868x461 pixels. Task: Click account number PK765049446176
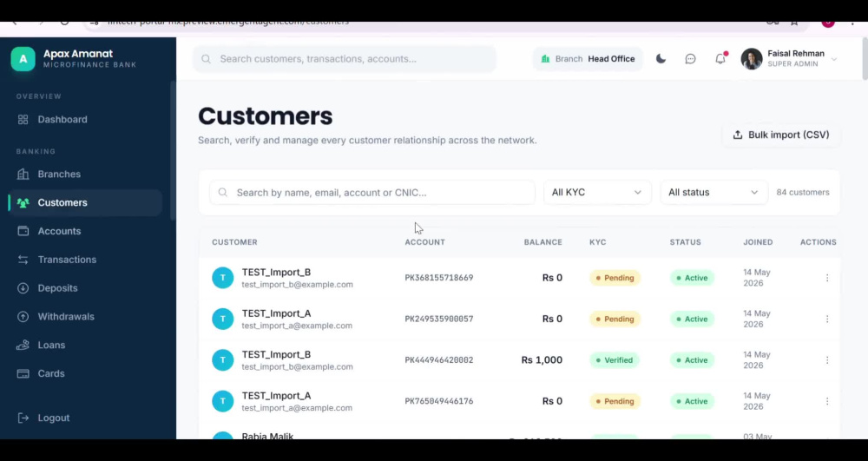[x=439, y=401]
